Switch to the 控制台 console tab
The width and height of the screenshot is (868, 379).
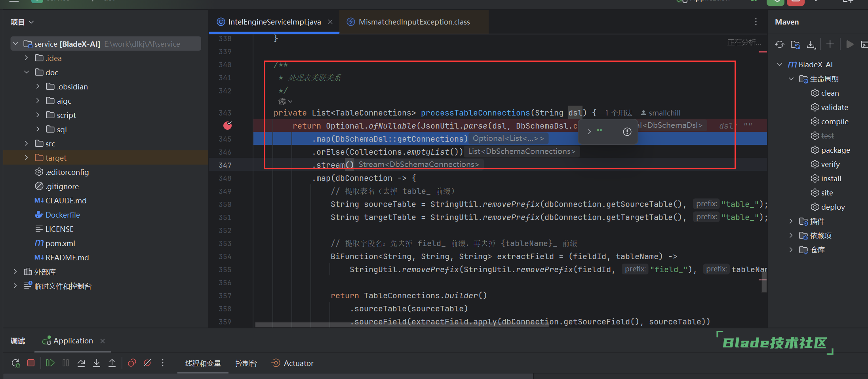246,363
